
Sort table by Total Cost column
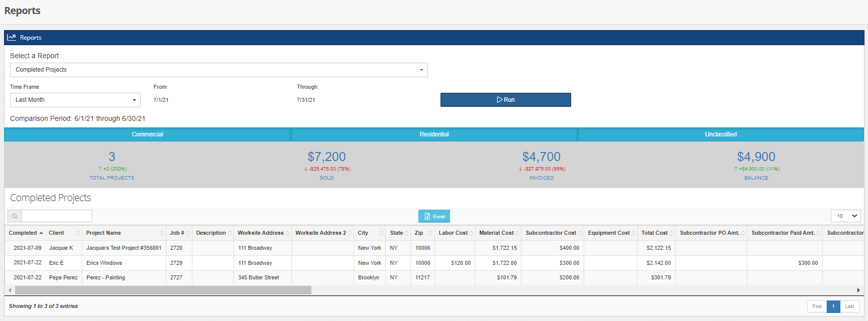click(654, 233)
